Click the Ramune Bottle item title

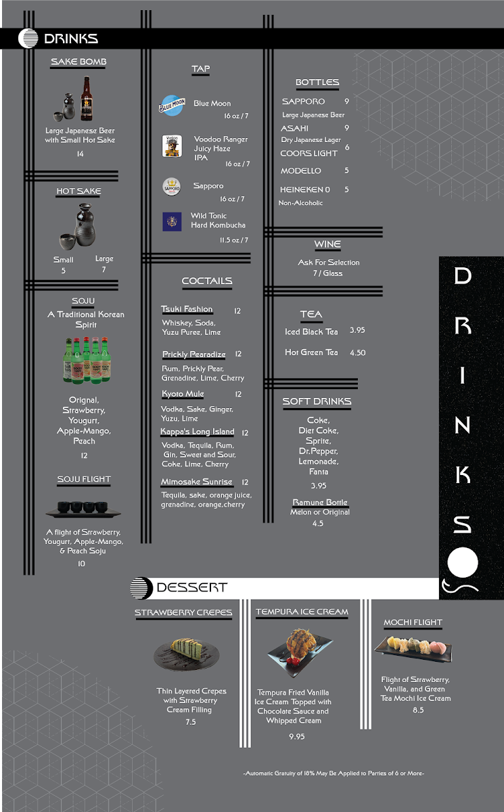pos(320,502)
